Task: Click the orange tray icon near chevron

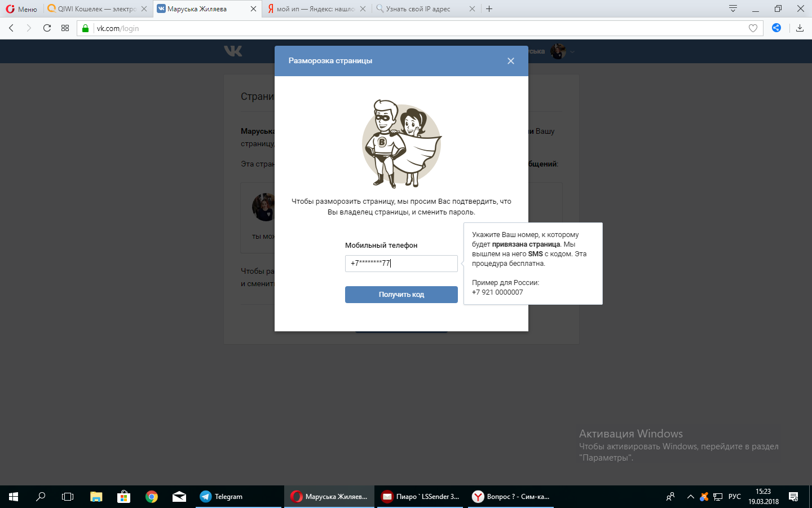Action: (x=704, y=497)
